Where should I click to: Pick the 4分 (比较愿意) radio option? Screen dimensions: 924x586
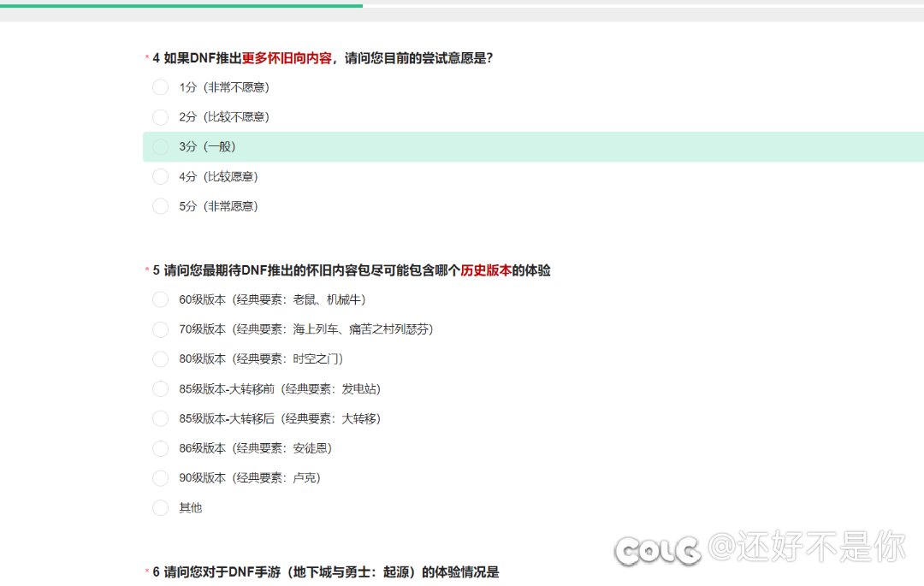tap(160, 177)
